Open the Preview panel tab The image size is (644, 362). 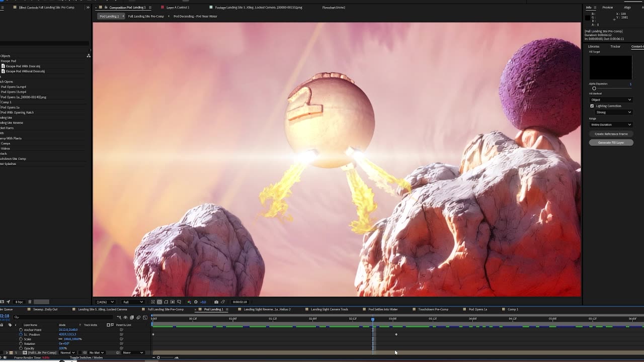[608, 8]
